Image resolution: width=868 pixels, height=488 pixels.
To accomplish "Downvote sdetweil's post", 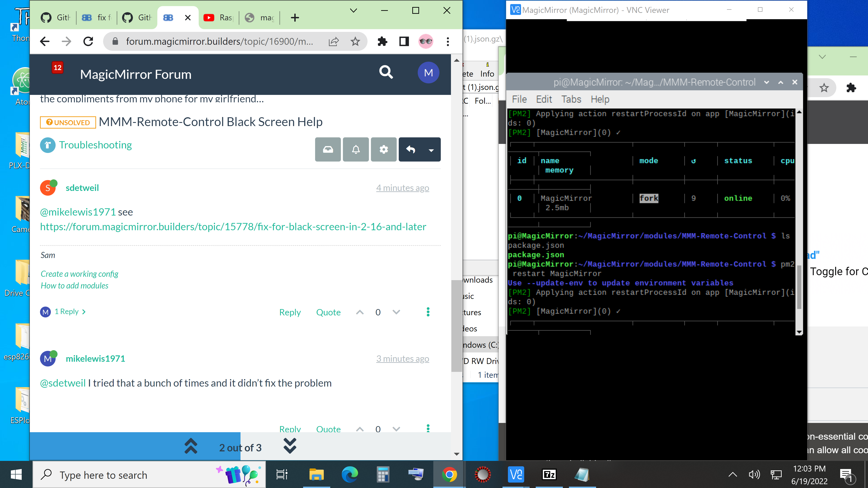I will point(396,312).
